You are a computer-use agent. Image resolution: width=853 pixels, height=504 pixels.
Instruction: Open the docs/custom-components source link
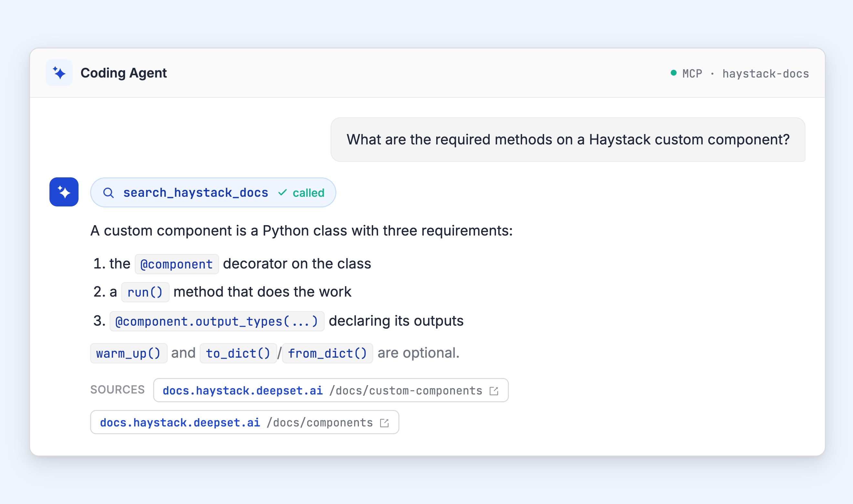tap(331, 390)
